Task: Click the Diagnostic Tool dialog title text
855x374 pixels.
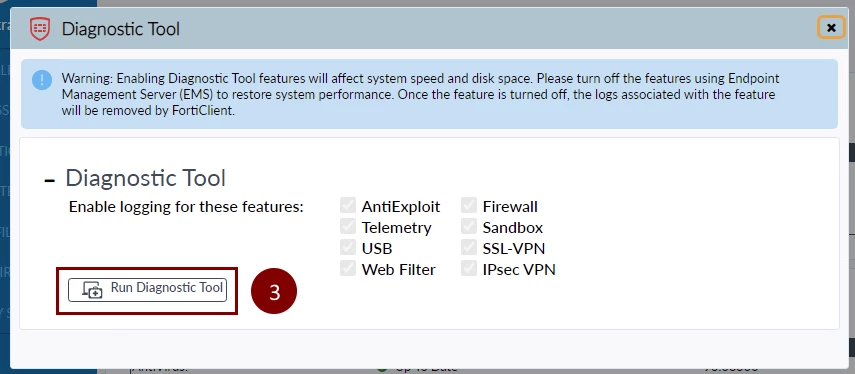Action: pos(121,28)
